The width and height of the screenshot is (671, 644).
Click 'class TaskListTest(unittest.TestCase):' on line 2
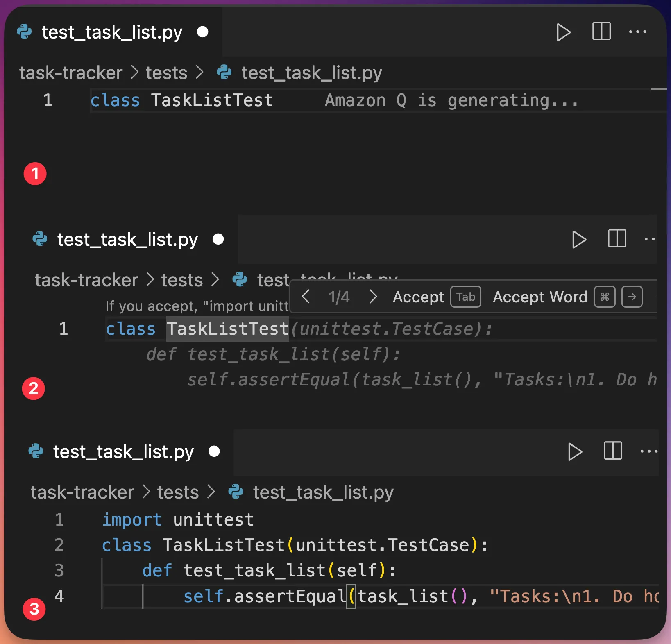[295, 545]
